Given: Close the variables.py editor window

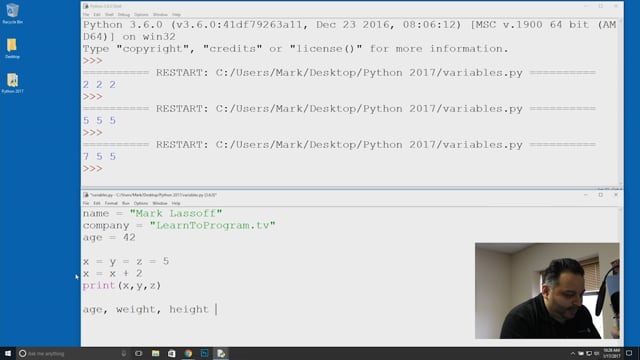Looking at the screenshot, I should 616,195.
